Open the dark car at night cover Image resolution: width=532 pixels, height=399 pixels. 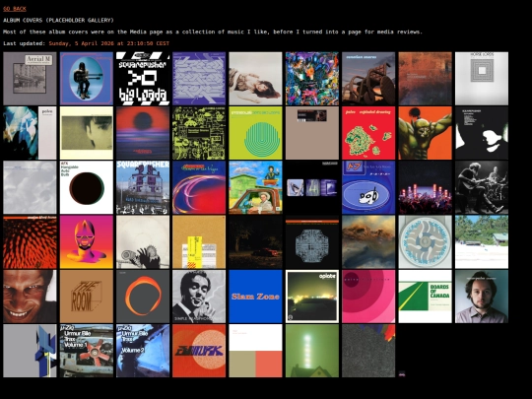pyautogui.click(x=255, y=242)
